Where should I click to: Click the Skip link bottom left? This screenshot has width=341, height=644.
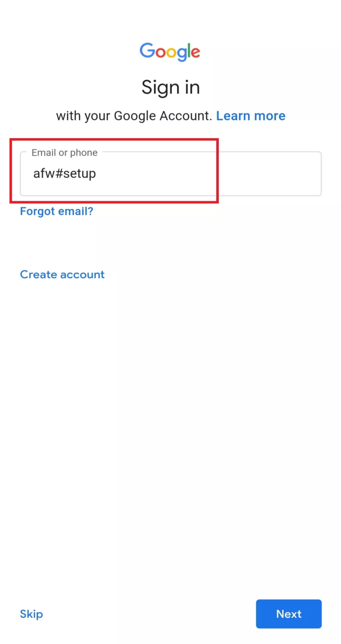[31, 614]
